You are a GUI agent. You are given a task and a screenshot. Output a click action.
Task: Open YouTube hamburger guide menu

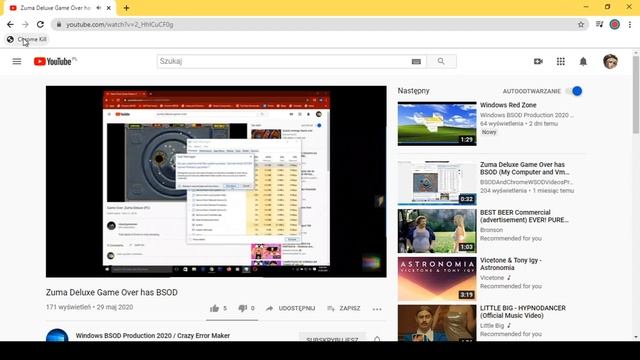point(17,61)
